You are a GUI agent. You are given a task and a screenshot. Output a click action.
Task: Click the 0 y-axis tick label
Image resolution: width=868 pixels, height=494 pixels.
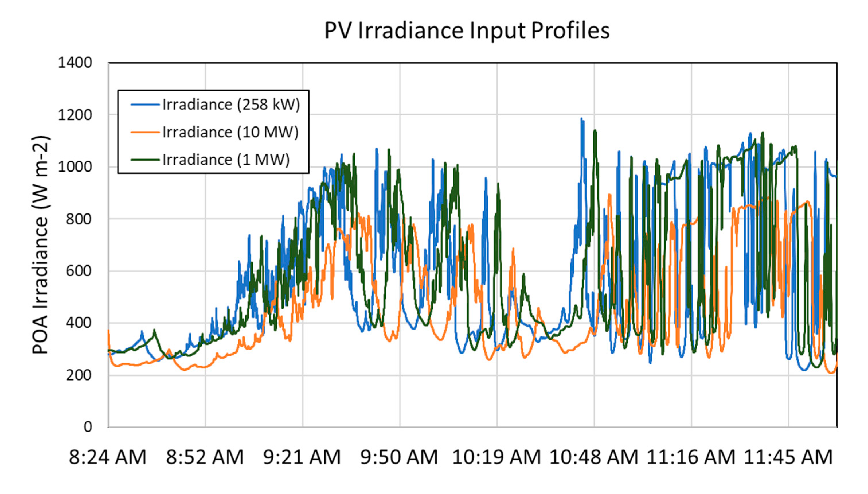87,427
